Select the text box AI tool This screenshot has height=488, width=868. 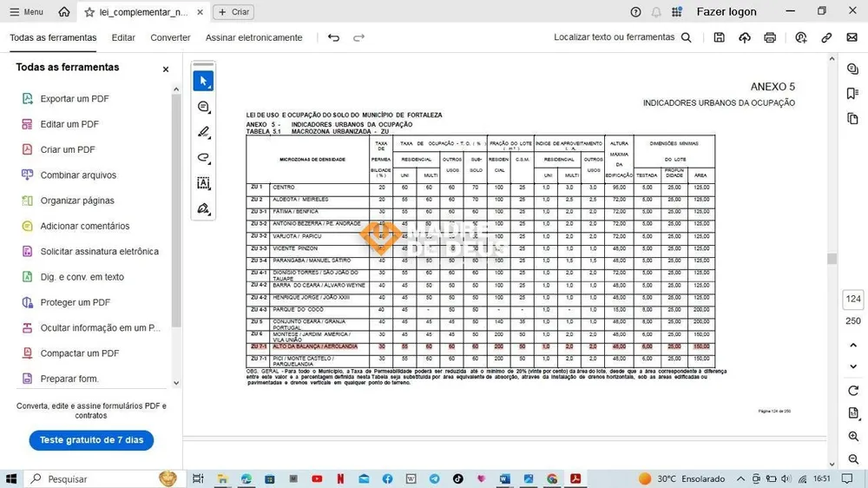point(203,183)
